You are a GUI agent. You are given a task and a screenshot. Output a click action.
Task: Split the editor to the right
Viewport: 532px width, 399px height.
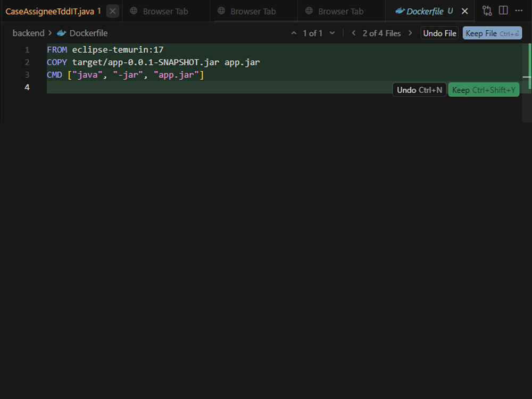click(x=503, y=11)
